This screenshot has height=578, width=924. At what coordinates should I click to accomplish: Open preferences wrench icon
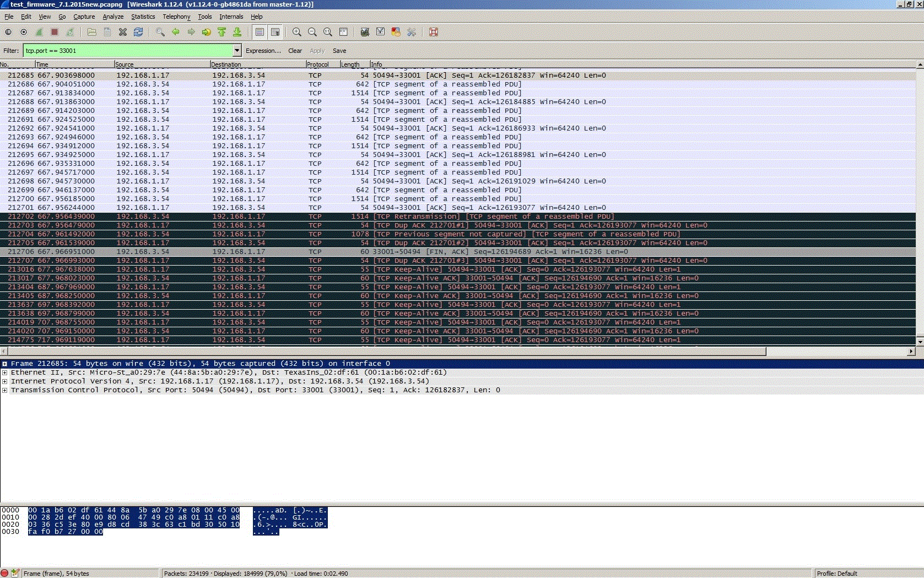[411, 32]
